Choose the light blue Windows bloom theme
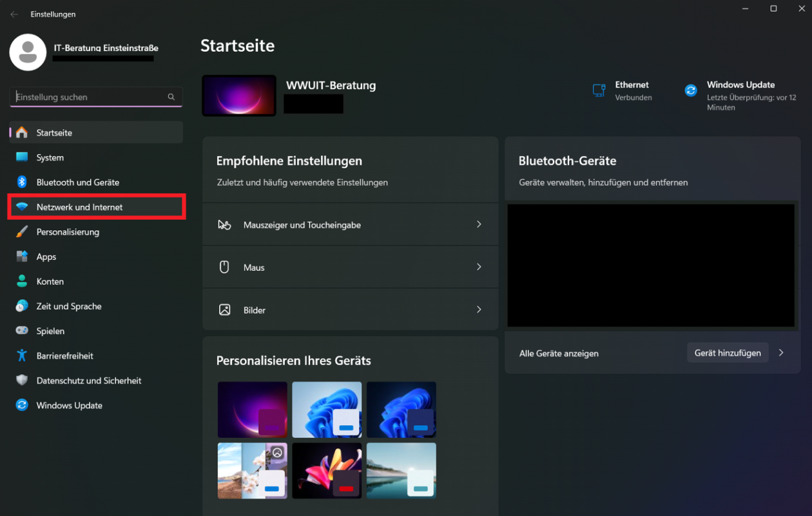 (327, 410)
